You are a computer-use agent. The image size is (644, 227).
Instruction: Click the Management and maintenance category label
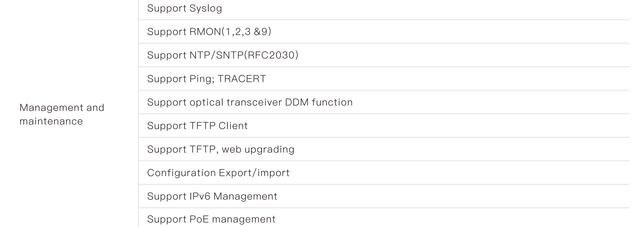pyautogui.click(x=62, y=114)
